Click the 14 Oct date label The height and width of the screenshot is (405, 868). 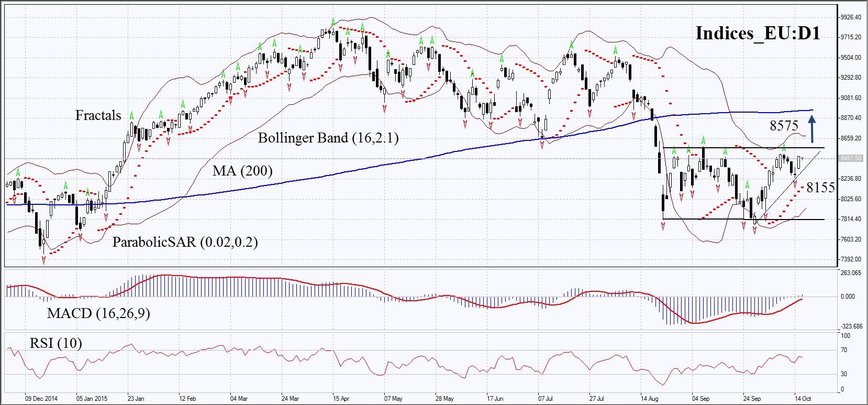[x=803, y=399]
